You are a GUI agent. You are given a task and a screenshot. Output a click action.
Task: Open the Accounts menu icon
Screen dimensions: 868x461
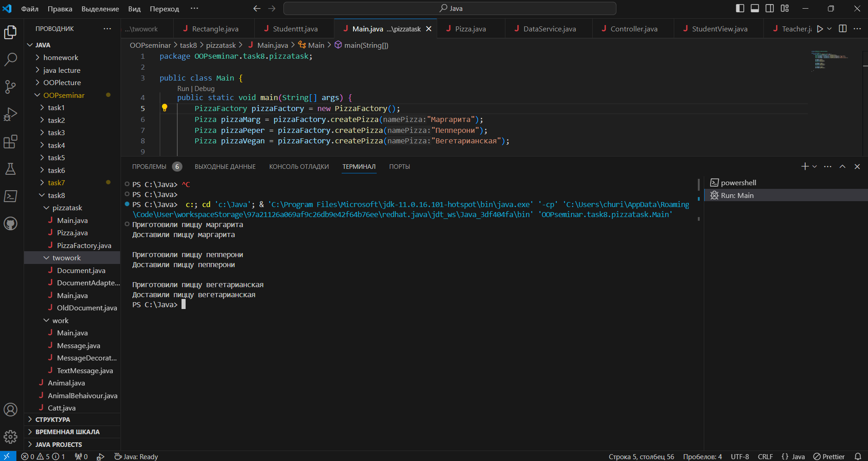pos(10,410)
